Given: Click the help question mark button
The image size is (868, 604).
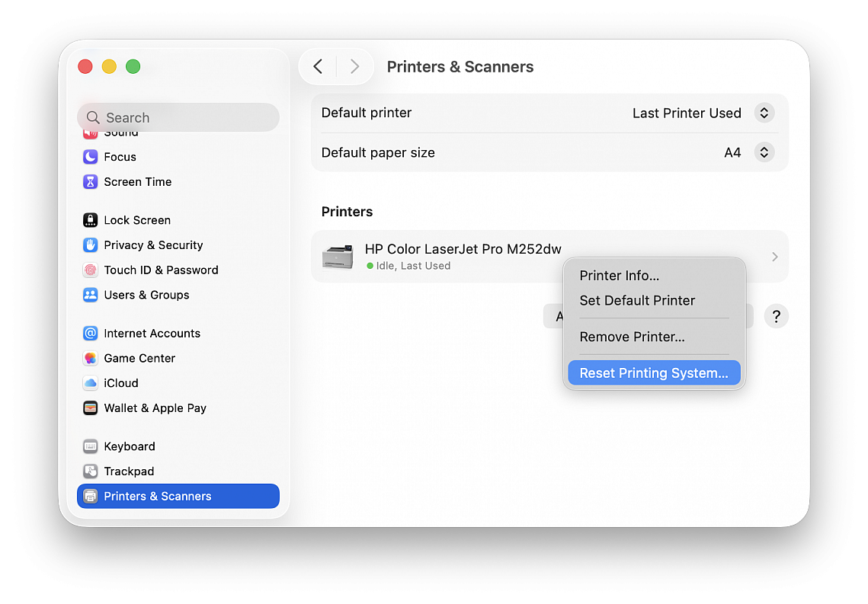Looking at the screenshot, I should [x=776, y=316].
